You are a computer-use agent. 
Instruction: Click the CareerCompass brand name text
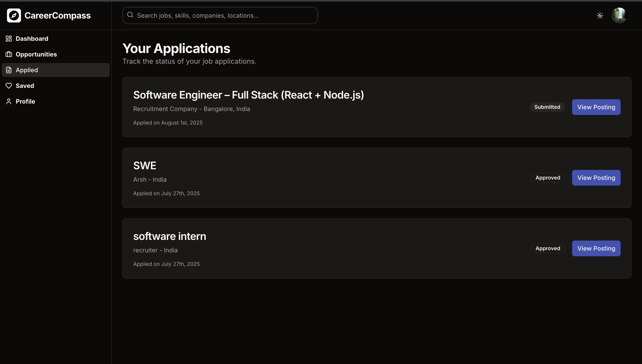pyautogui.click(x=58, y=15)
